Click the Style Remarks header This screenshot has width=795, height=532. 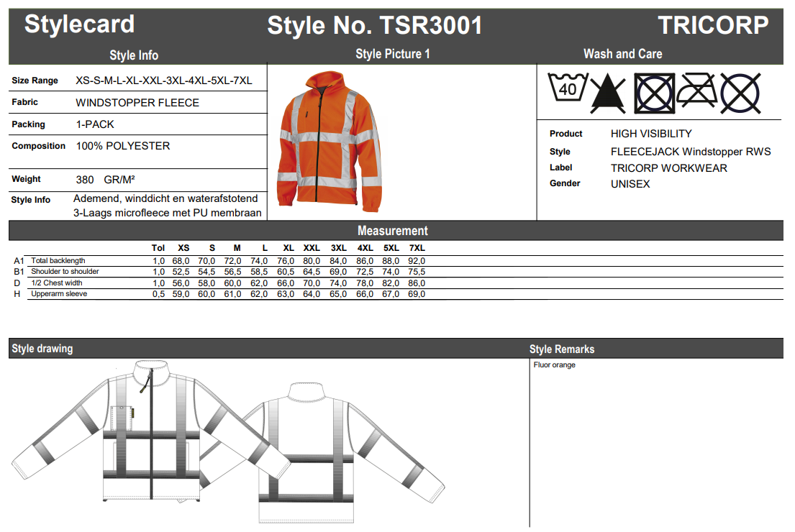pyautogui.click(x=562, y=349)
